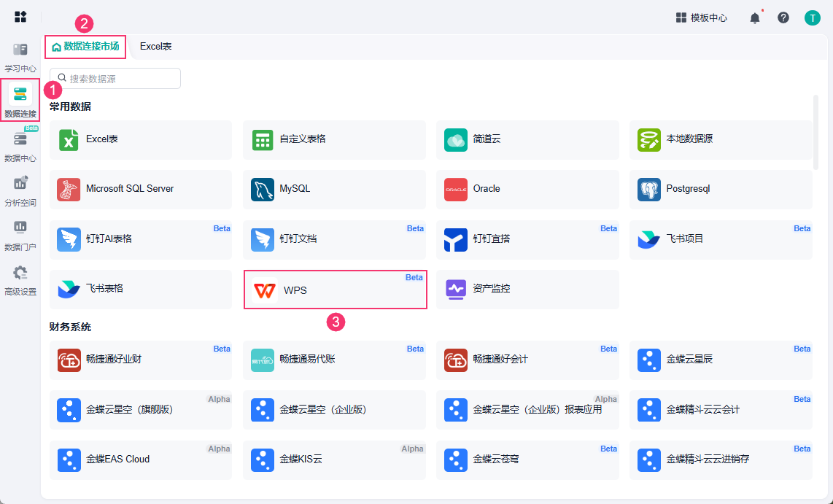833x504 pixels.
Task: Open 金蝶云星空（企业版）报表应用 connector
Action: point(527,410)
